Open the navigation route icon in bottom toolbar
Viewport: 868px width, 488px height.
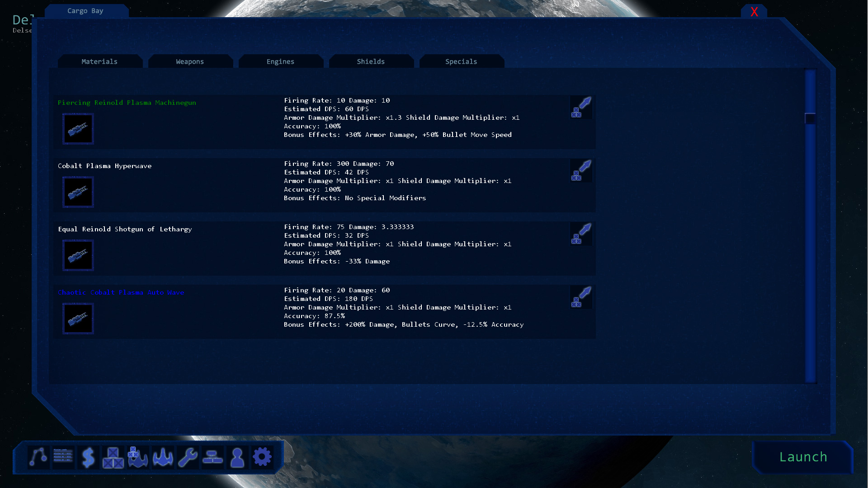(x=38, y=457)
